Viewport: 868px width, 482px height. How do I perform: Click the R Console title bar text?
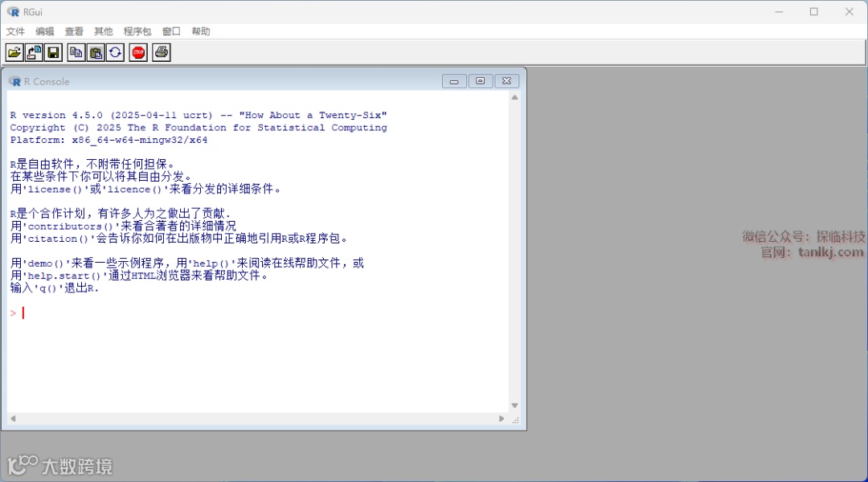click(47, 81)
